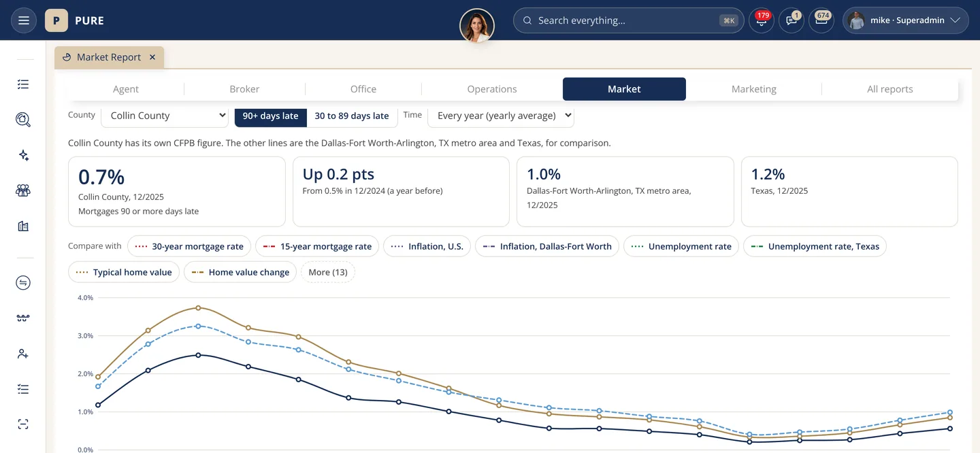
Task: Open the Every year time dropdown
Action: click(x=501, y=116)
